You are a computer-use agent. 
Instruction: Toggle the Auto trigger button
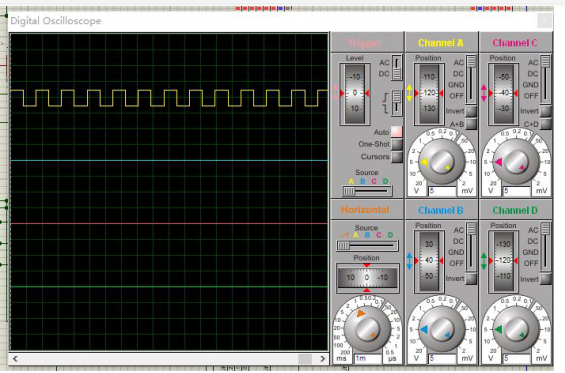pos(396,131)
